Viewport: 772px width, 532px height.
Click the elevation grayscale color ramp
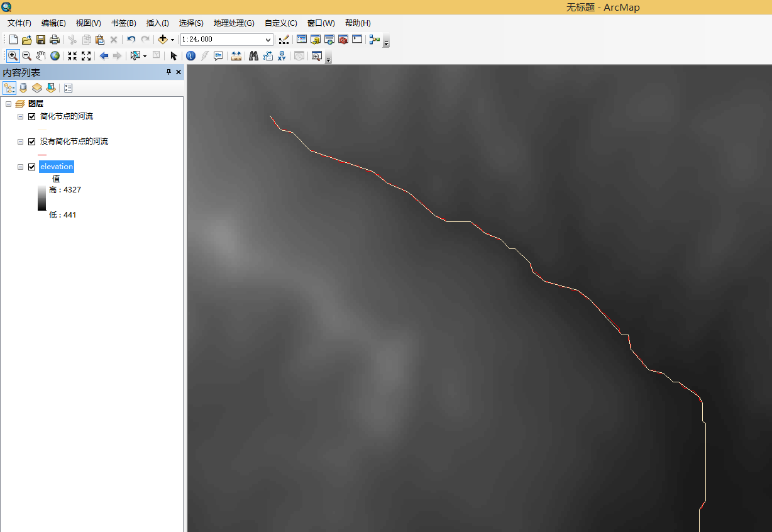click(x=42, y=198)
